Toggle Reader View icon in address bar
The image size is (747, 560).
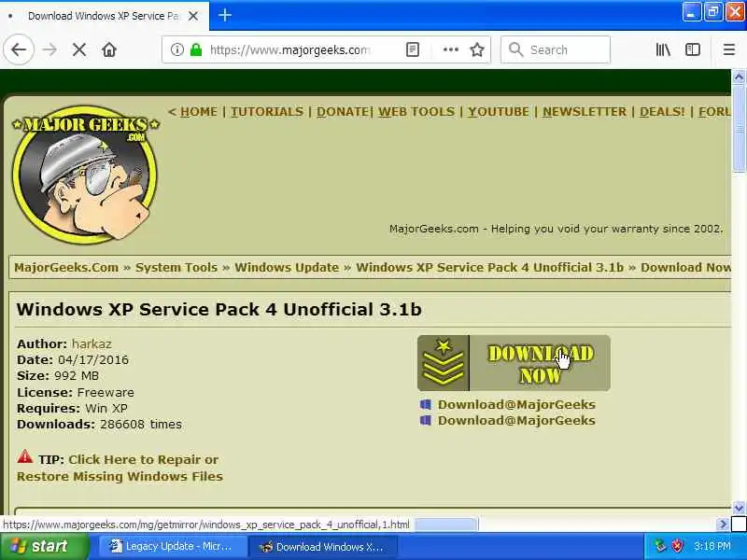coord(413,49)
